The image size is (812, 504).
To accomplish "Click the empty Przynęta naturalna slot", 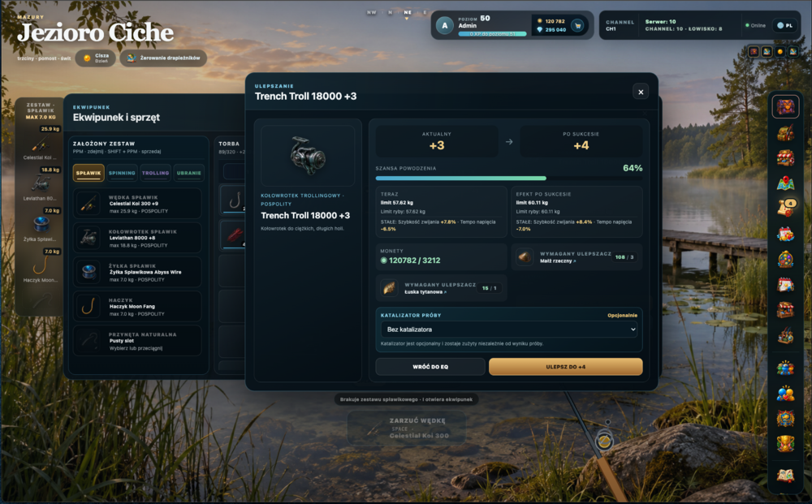I will 137,341.
